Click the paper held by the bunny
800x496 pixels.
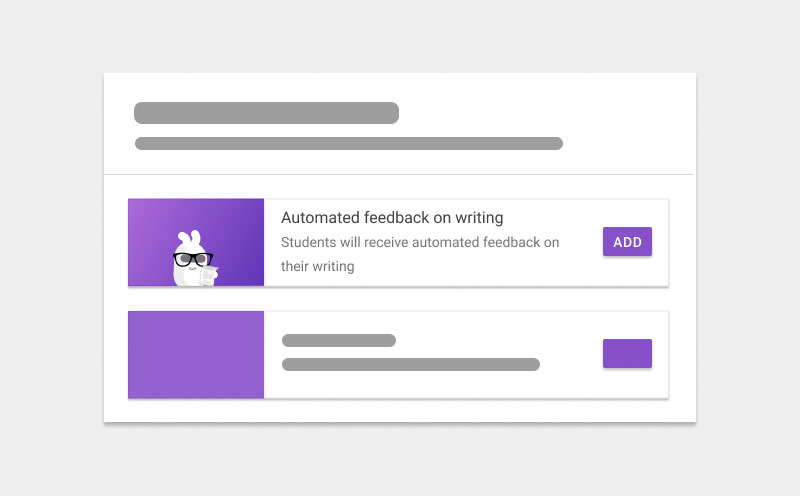208,274
